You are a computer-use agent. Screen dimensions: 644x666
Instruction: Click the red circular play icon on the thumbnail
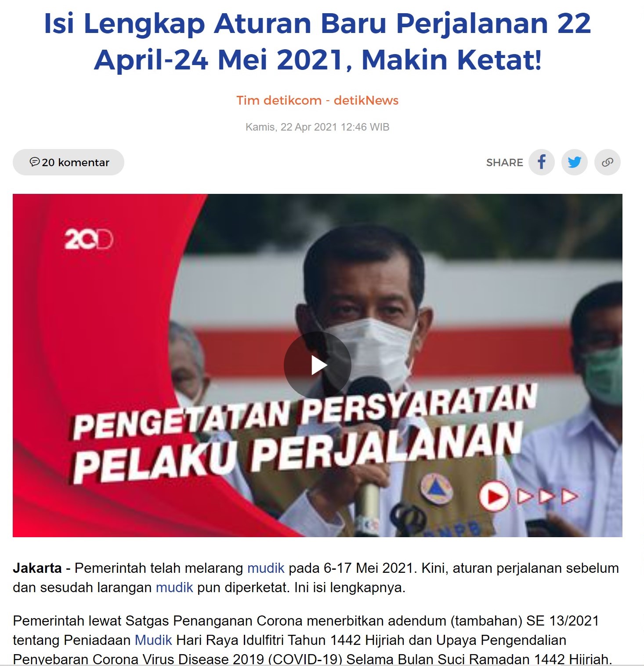click(x=494, y=497)
